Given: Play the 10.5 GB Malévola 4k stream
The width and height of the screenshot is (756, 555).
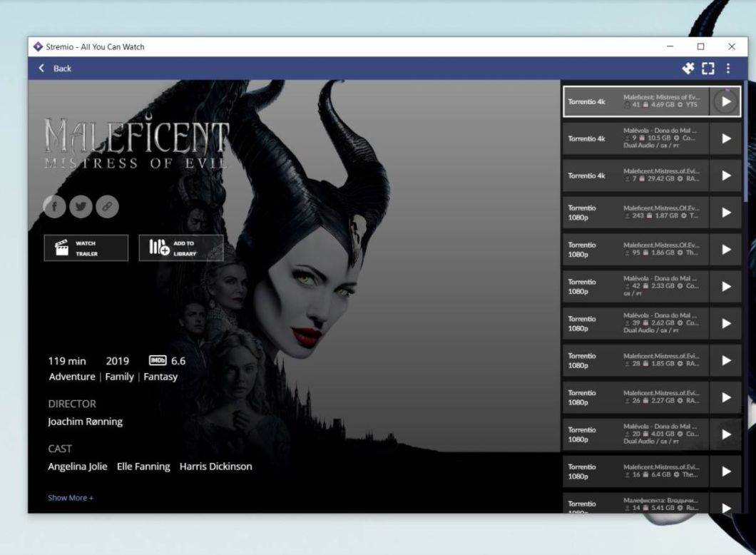Looking at the screenshot, I should (725, 138).
